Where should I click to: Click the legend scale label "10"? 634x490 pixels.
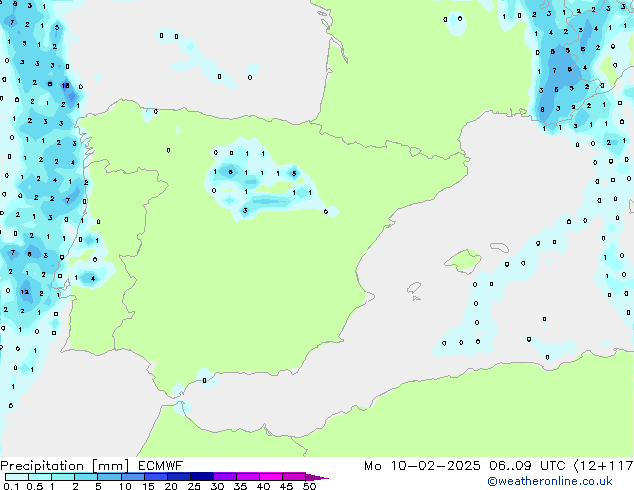(x=125, y=486)
